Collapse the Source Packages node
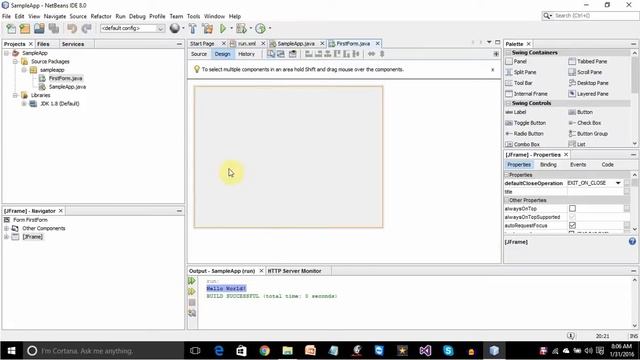This screenshot has width=640, height=360. coord(15,62)
